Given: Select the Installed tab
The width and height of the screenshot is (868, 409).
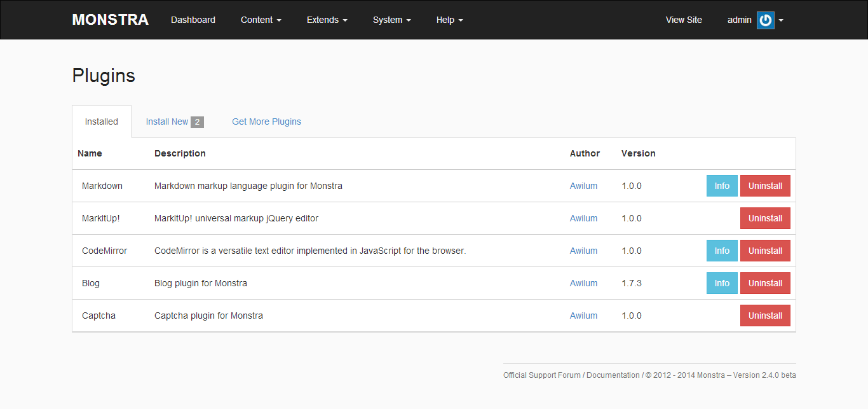Looking at the screenshot, I should 102,121.
